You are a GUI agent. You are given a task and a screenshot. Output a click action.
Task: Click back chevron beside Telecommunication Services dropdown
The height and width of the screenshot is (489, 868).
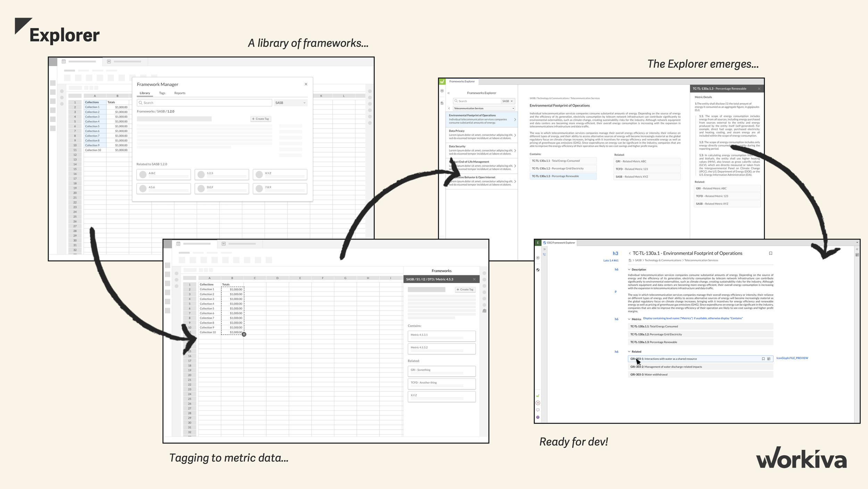point(449,108)
